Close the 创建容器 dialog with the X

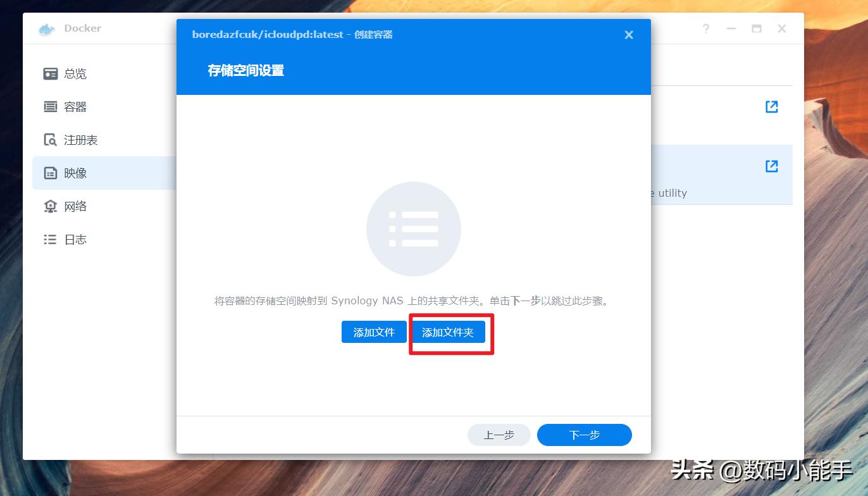628,35
